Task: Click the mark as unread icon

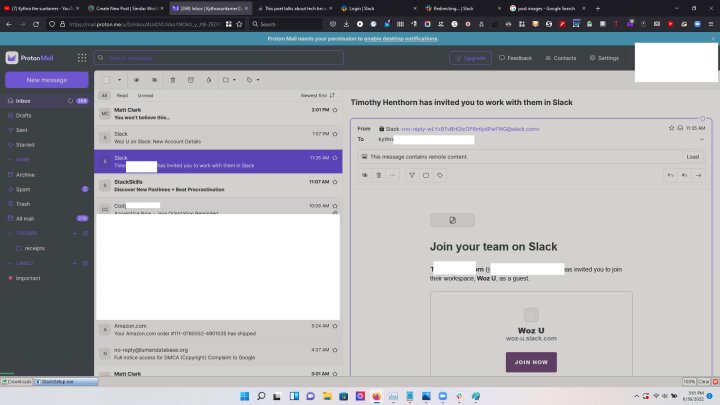Action: tap(154, 80)
